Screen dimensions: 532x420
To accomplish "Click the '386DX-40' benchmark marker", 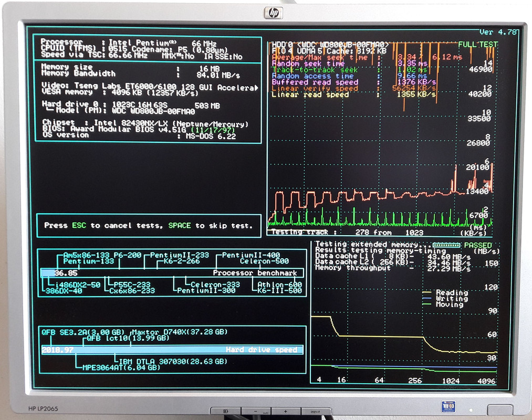I will [x=64, y=291].
